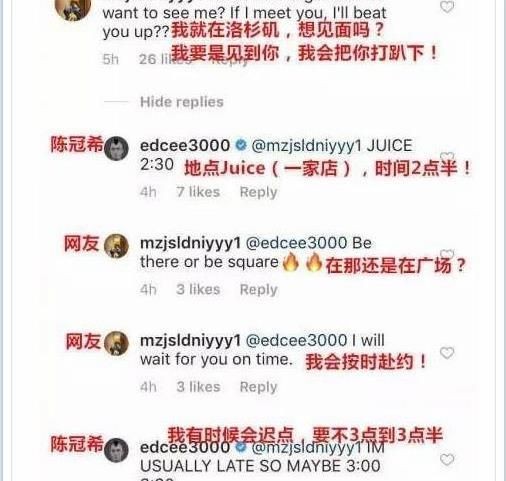Reply to the "Be there or be square" comment

click(x=258, y=290)
